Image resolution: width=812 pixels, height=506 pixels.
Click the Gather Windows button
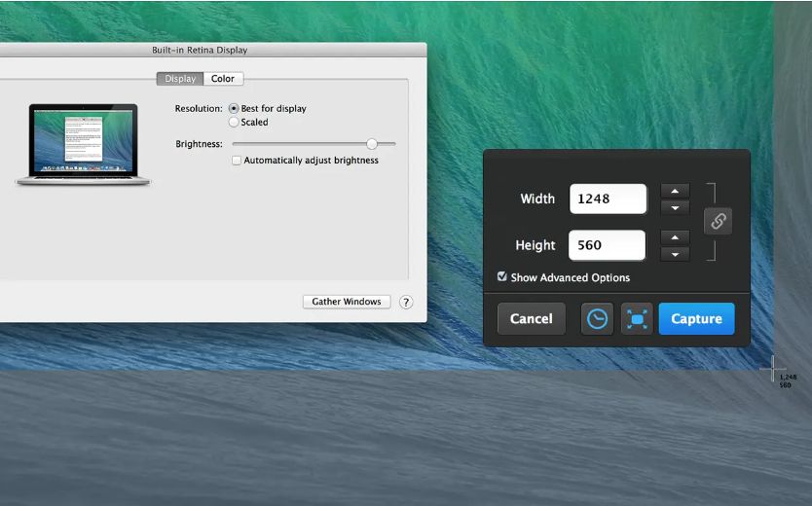(347, 302)
